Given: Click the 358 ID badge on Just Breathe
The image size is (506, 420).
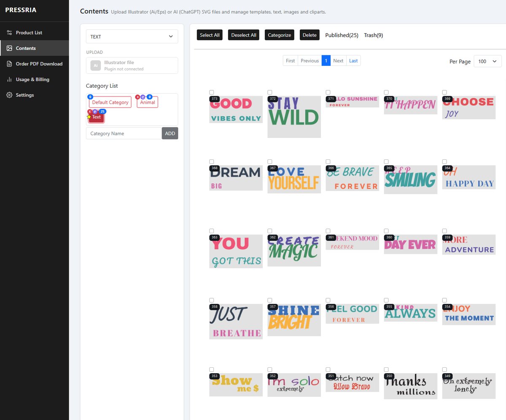Looking at the screenshot, I should click(215, 307).
